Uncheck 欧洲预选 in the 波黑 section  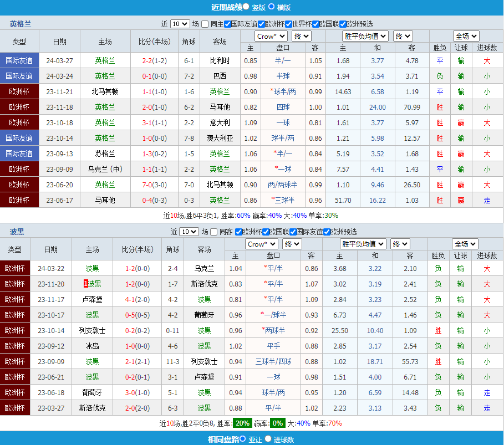[327, 232]
